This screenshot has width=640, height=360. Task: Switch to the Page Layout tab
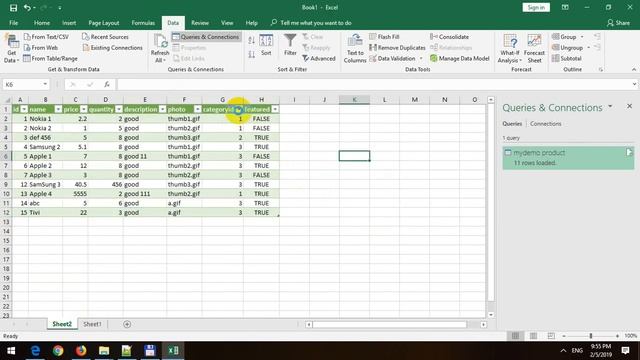pos(104,23)
